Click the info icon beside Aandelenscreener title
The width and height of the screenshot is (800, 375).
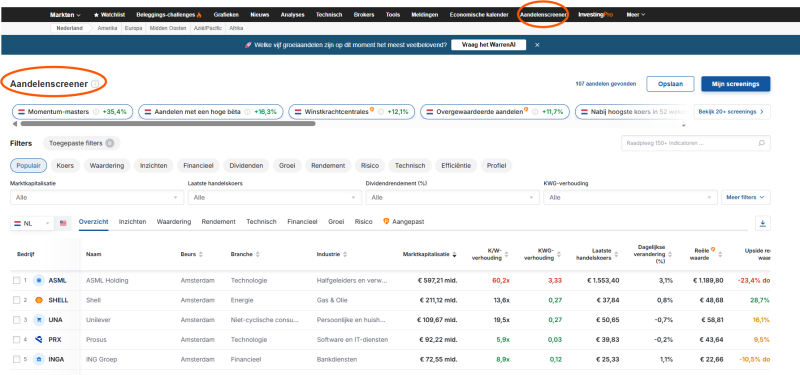click(x=95, y=84)
